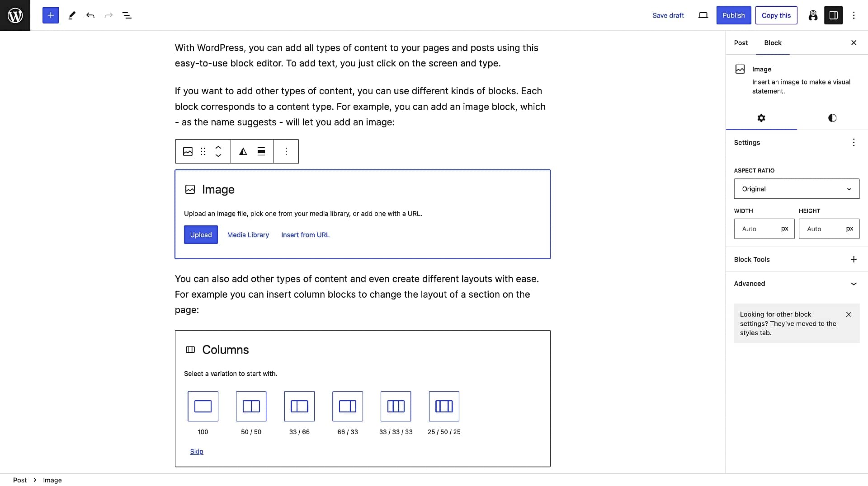868x486 pixels.
Task: Select the 50 / 50 column variation
Action: click(251, 407)
